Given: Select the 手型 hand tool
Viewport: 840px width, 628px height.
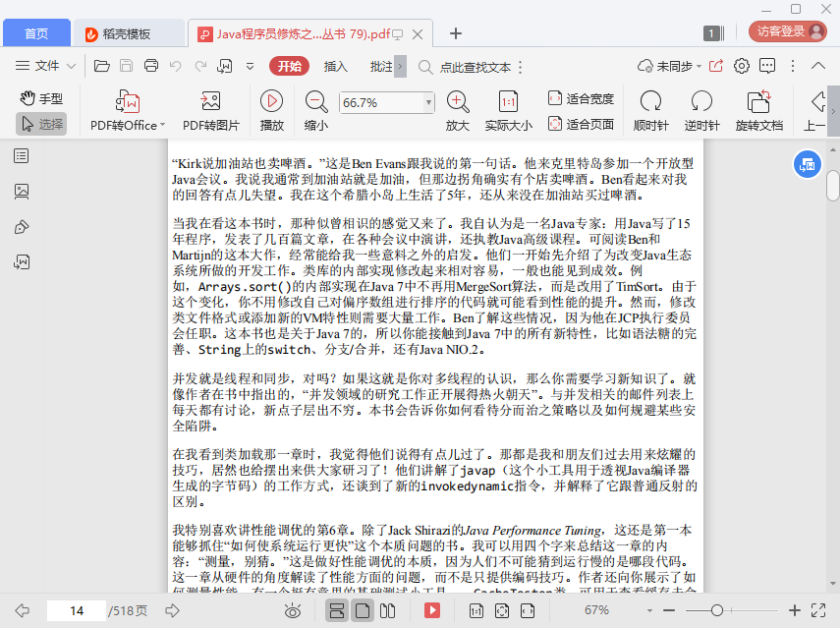Looking at the screenshot, I should [x=41, y=98].
